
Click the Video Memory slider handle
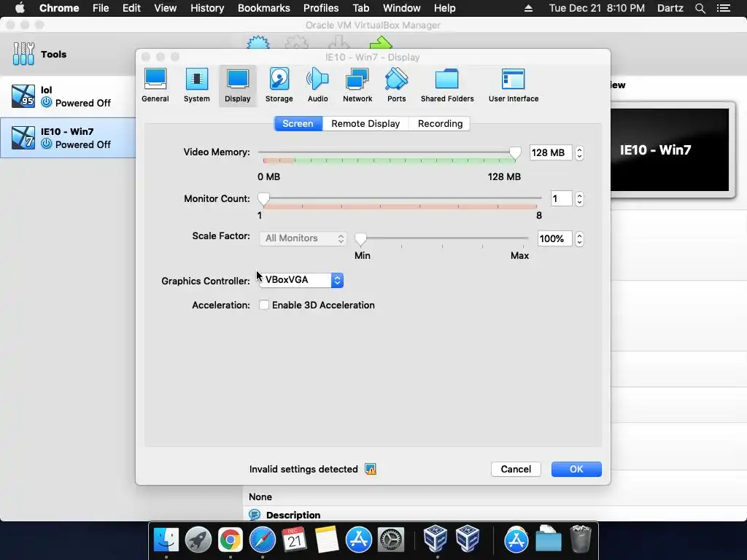tap(515, 153)
